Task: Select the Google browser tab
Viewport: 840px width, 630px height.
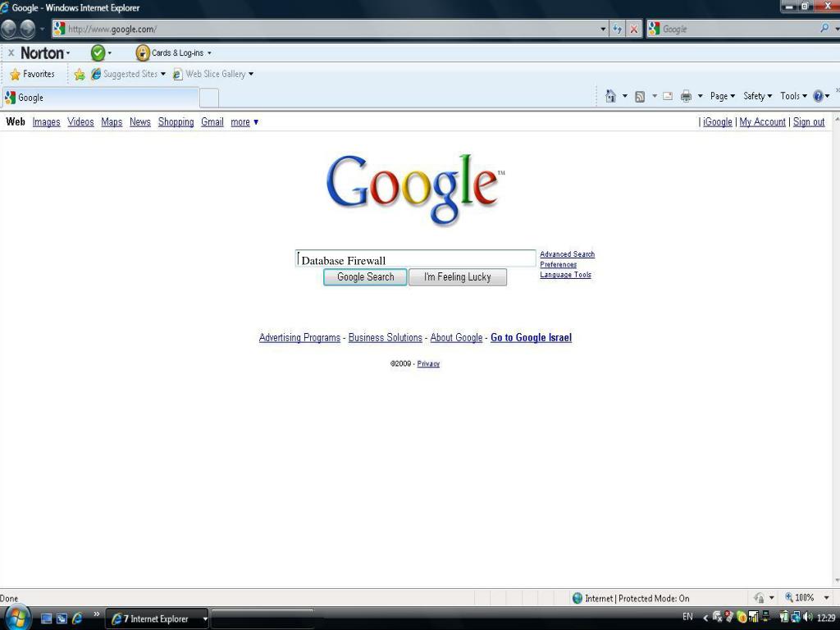Action: [x=101, y=98]
